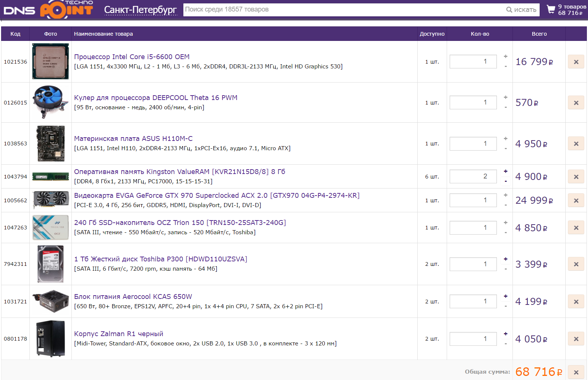588x380 pixels.
Task: Edit quantity field for Kingston ValueRAM
Action: [473, 176]
